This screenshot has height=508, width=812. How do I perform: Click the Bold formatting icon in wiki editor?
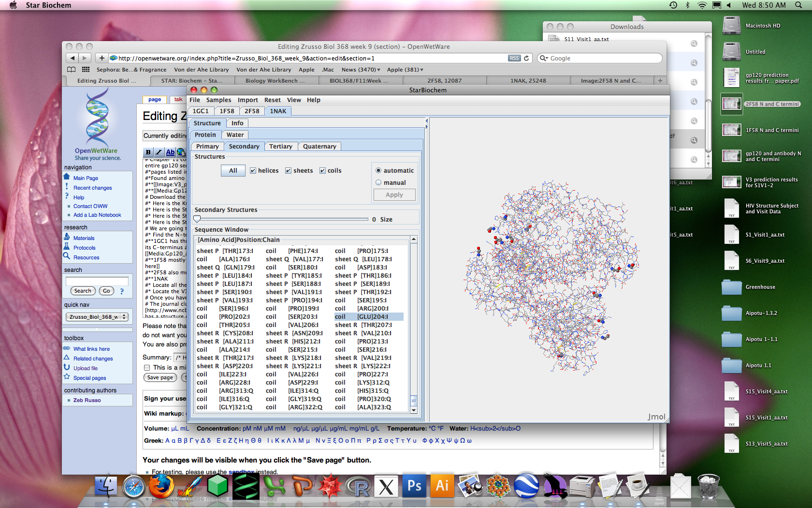[x=148, y=152]
